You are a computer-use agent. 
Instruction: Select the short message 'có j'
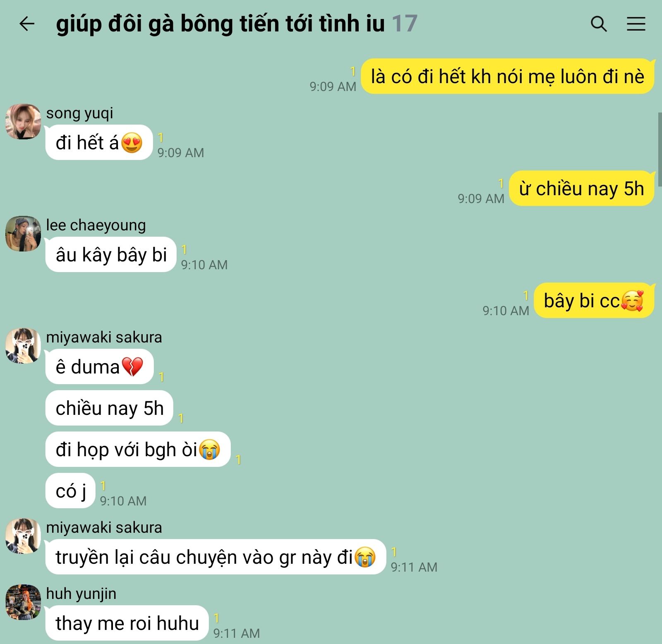(x=70, y=491)
